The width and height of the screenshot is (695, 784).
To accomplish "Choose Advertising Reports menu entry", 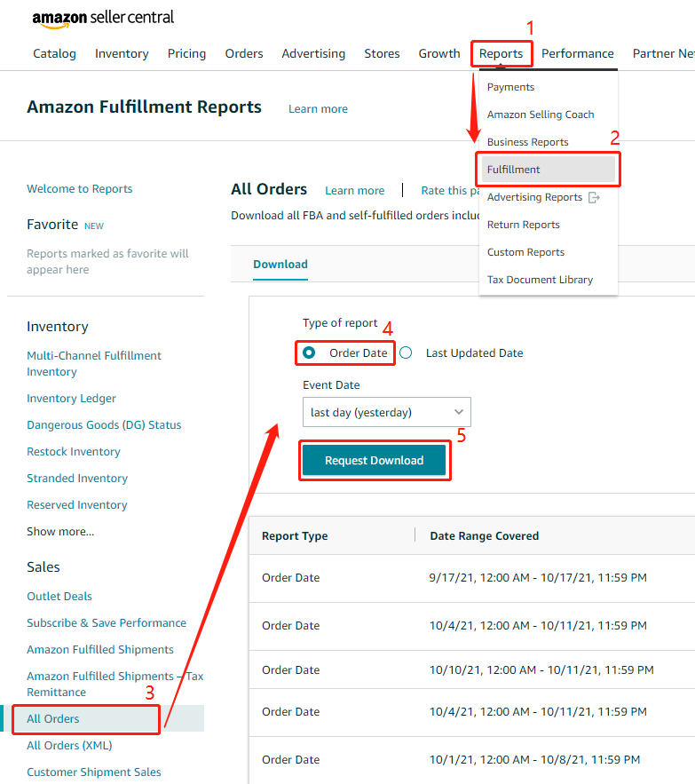I will [534, 197].
